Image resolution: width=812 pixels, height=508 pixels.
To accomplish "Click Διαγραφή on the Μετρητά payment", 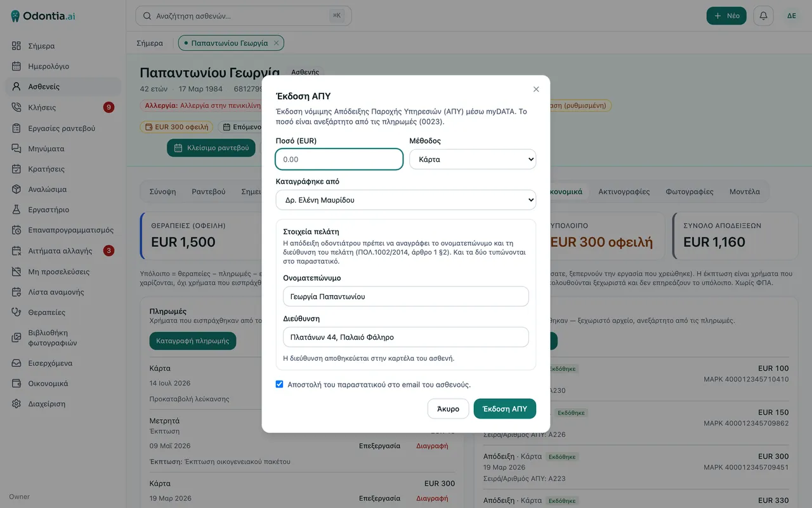I will pyautogui.click(x=432, y=446).
